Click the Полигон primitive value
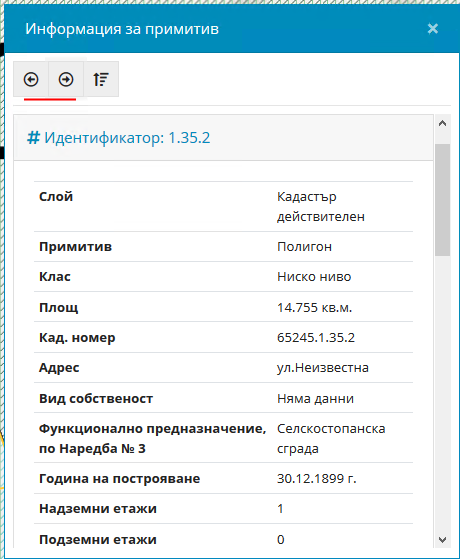Screen dimensions: 460x559 click(305, 247)
